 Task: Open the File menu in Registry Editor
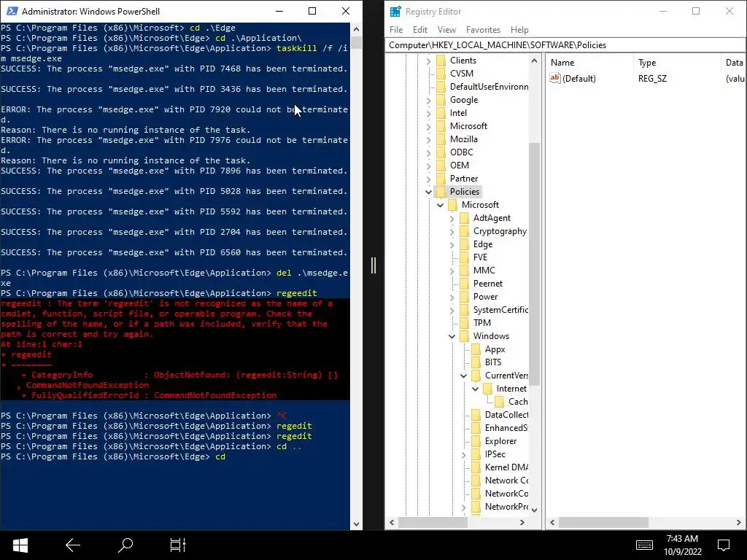coord(396,29)
